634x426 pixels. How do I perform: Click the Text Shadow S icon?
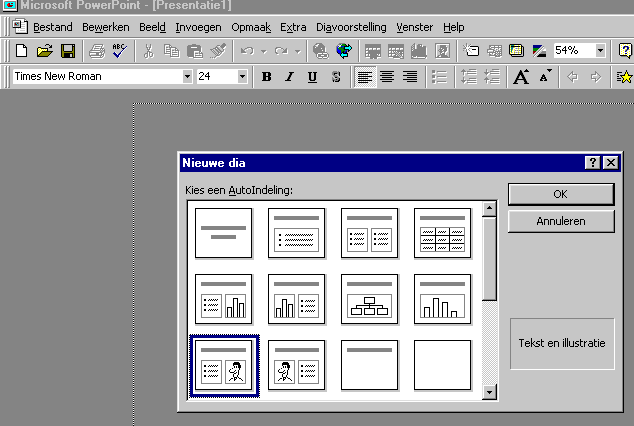click(x=336, y=76)
